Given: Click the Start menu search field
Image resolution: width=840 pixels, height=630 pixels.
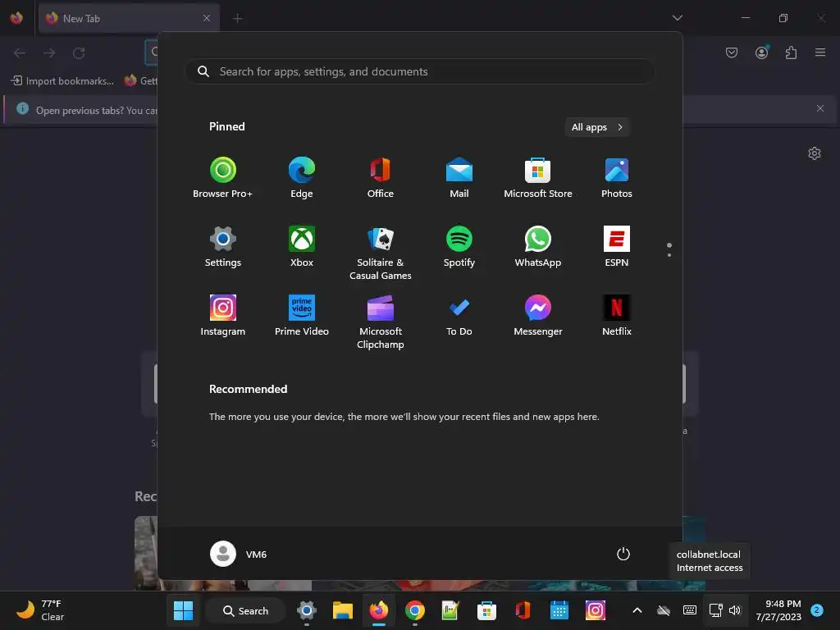Looking at the screenshot, I should [420, 71].
